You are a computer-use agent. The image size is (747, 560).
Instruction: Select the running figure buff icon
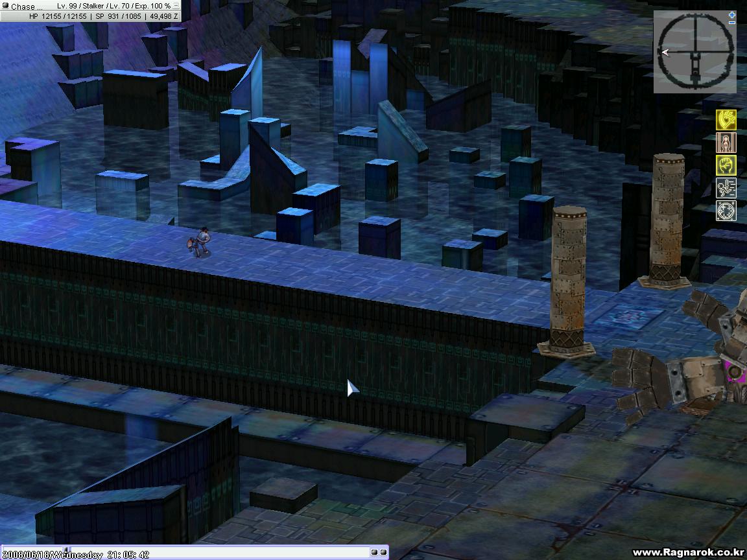726,188
